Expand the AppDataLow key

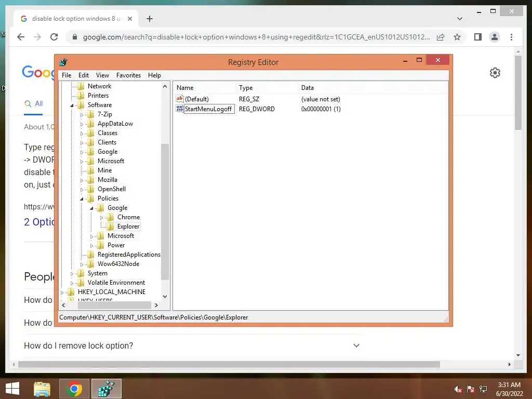point(82,124)
